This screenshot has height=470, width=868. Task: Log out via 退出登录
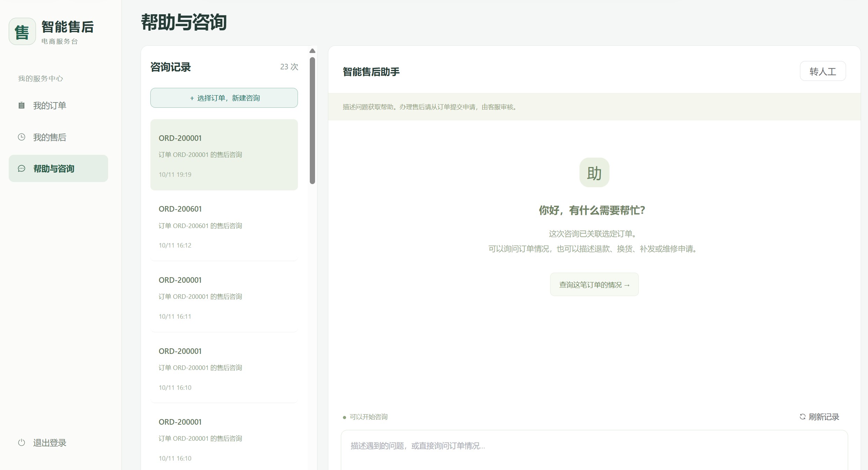[58, 442]
